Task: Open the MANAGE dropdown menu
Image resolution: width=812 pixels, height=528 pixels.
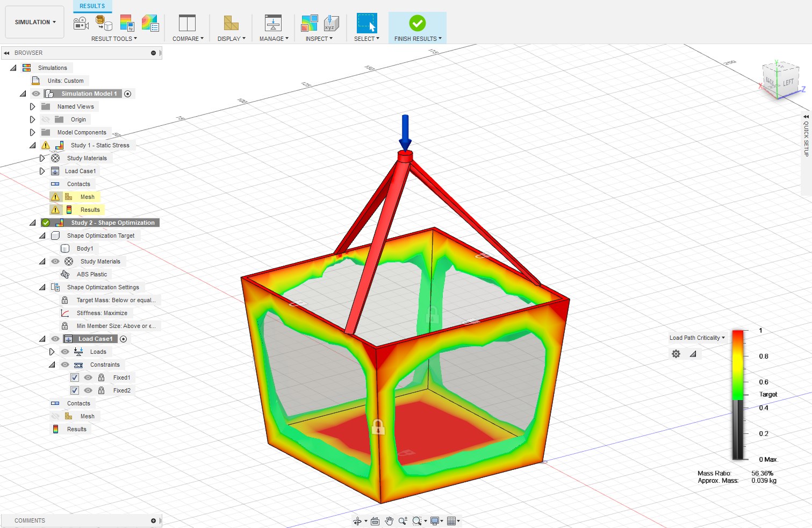Action: tap(274, 39)
